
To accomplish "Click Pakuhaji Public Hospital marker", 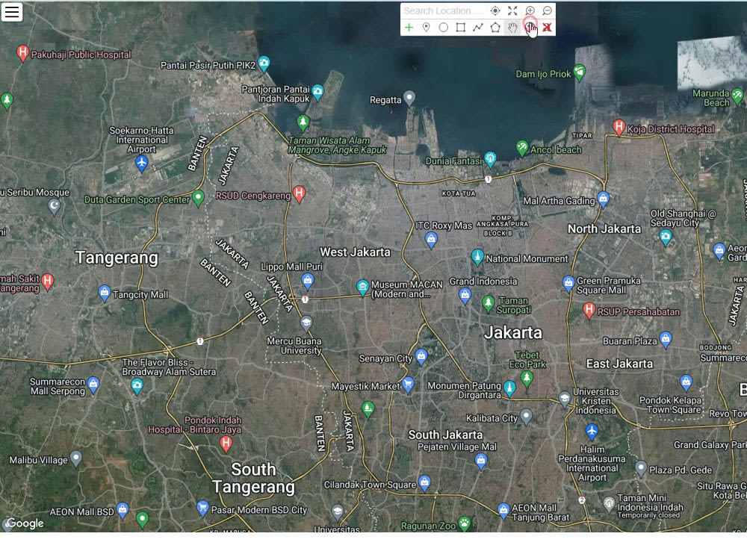I will 22,53.
